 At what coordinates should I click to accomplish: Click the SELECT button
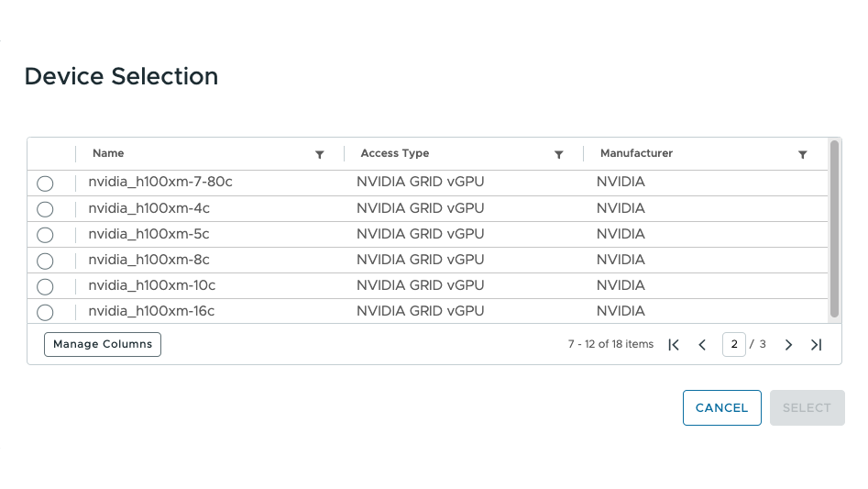pos(808,407)
